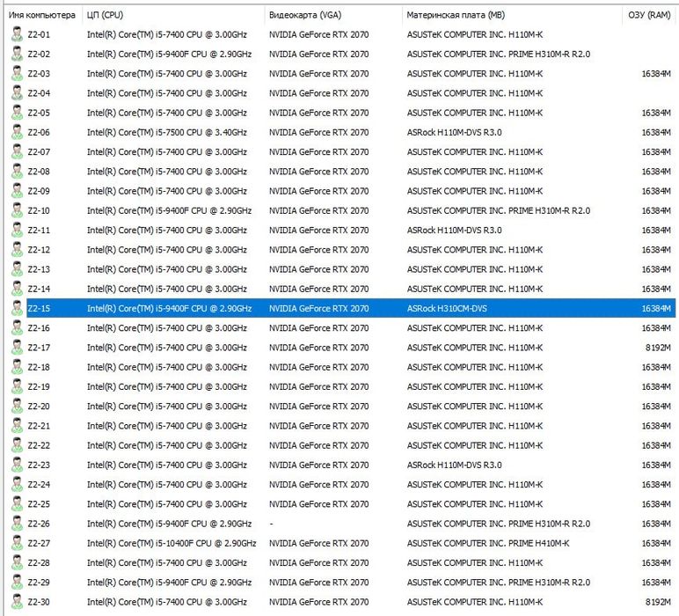Click the dash VGA cell of Z2-26

271,524
